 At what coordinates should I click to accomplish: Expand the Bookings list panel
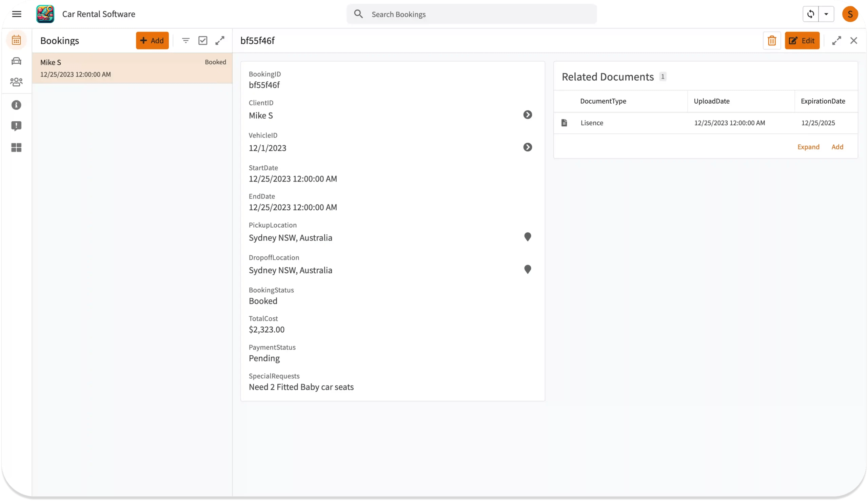[x=220, y=41]
